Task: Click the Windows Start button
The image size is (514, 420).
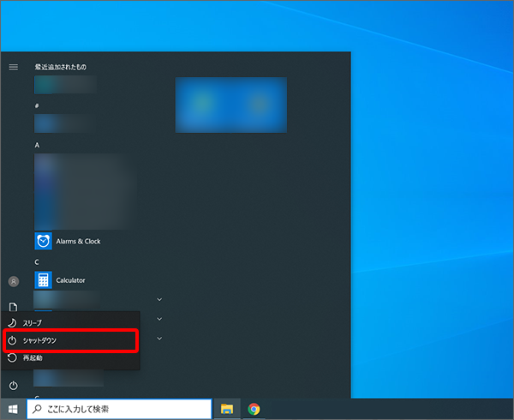Action: click(x=13, y=409)
